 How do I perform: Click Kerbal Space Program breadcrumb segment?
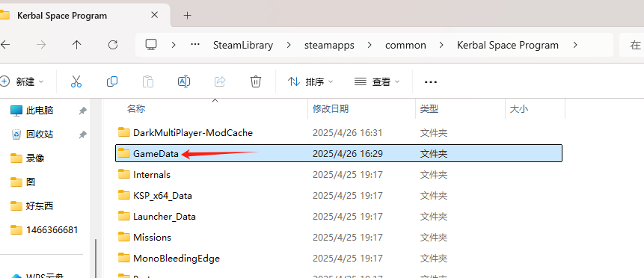(508, 45)
